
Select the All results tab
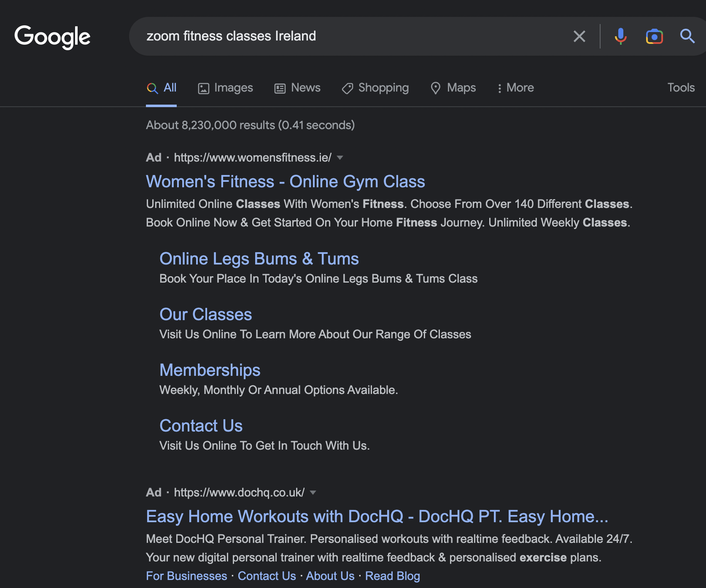point(162,88)
